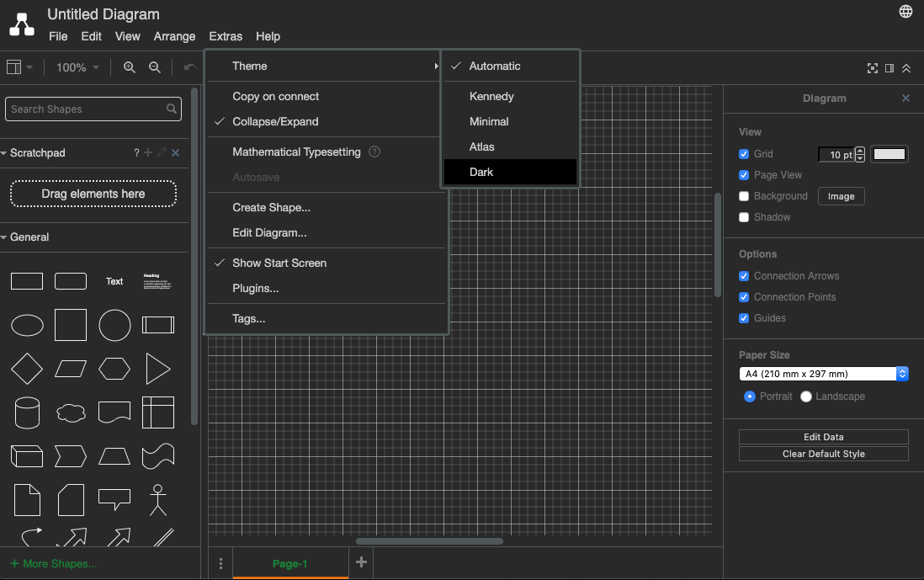The width and height of the screenshot is (924, 580).
Task: Open the 100% zoom dropdown
Action: point(77,68)
